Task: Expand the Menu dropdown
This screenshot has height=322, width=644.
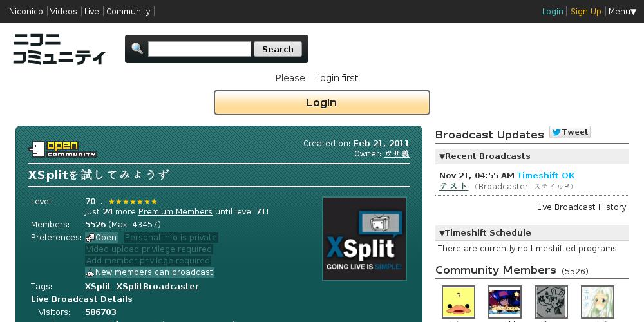Action: click(x=622, y=12)
